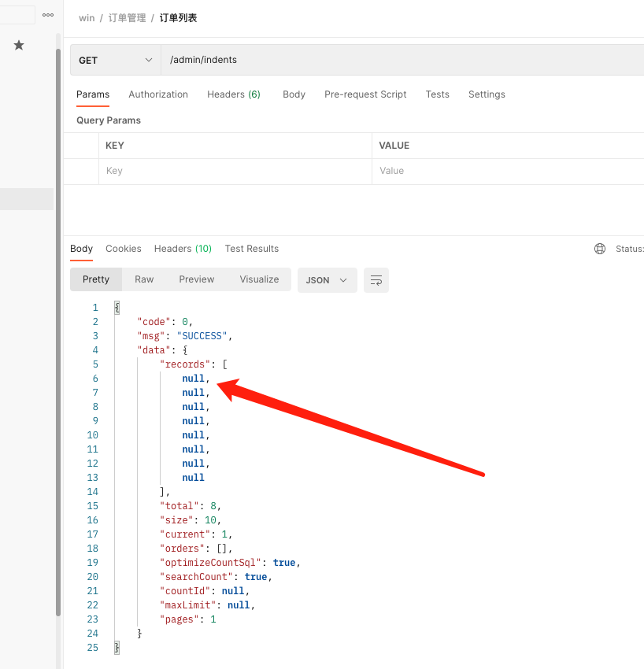Open the Pre-request Script tab

pos(365,94)
